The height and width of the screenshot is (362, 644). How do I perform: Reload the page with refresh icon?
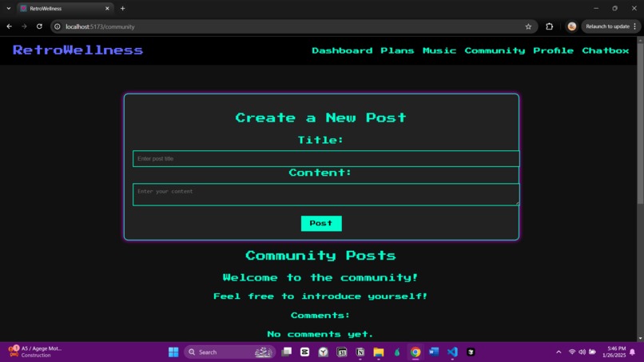click(x=39, y=26)
